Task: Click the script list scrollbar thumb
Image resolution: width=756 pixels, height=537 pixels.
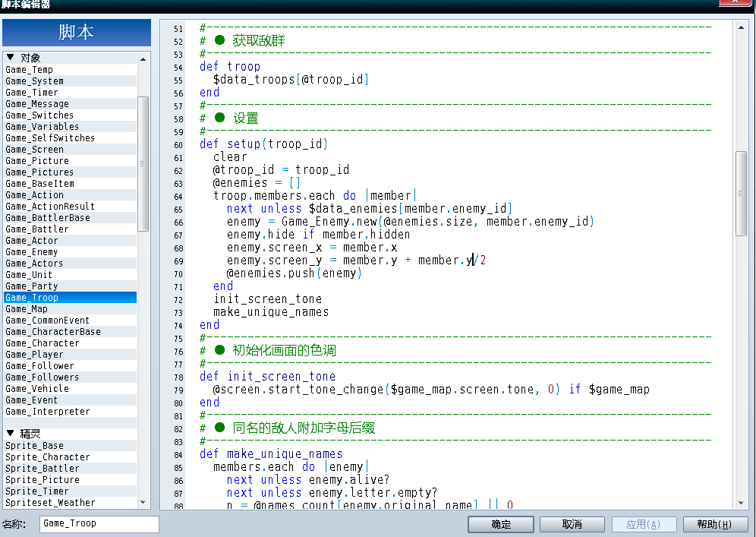Action: (143, 164)
